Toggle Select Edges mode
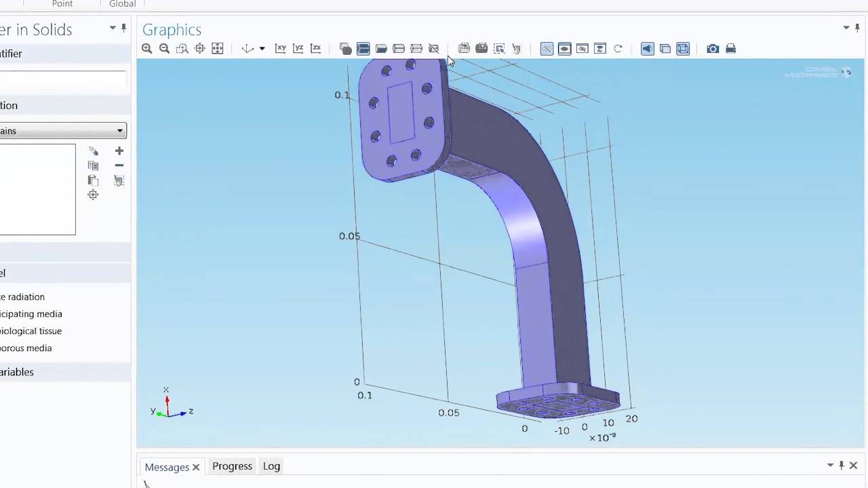Image resolution: width=868 pixels, height=488 pixels. (x=398, y=48)
